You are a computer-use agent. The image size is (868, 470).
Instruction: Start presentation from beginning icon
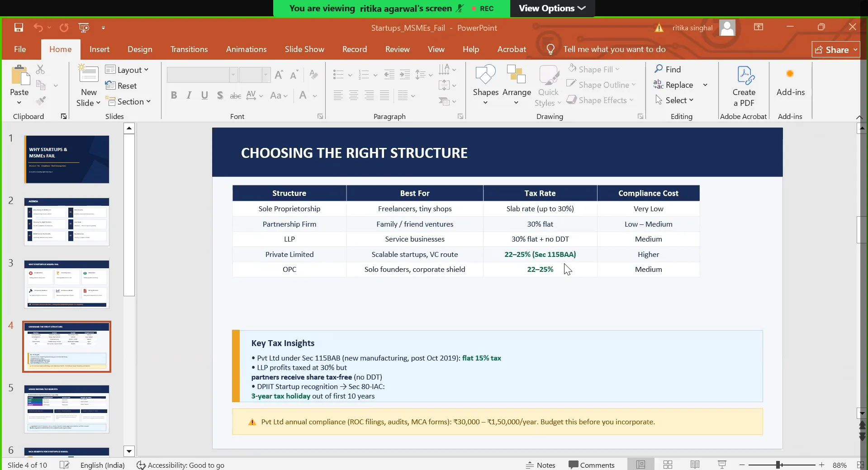pos(84,28)
